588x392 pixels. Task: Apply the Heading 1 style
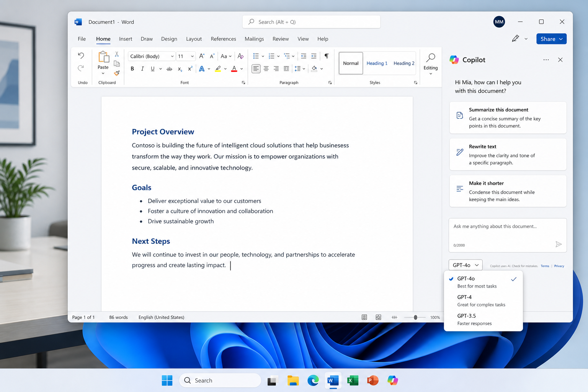(377, 63)
